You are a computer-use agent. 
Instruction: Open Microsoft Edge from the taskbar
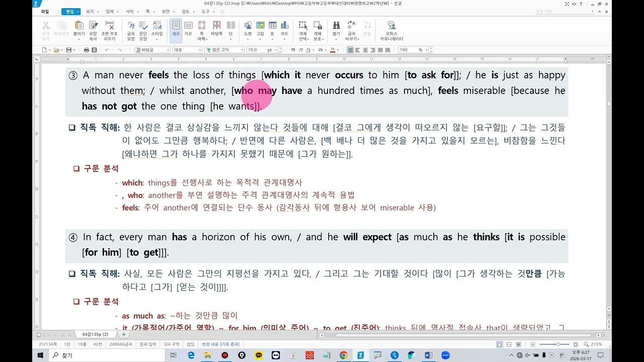[x=191, y=355]
